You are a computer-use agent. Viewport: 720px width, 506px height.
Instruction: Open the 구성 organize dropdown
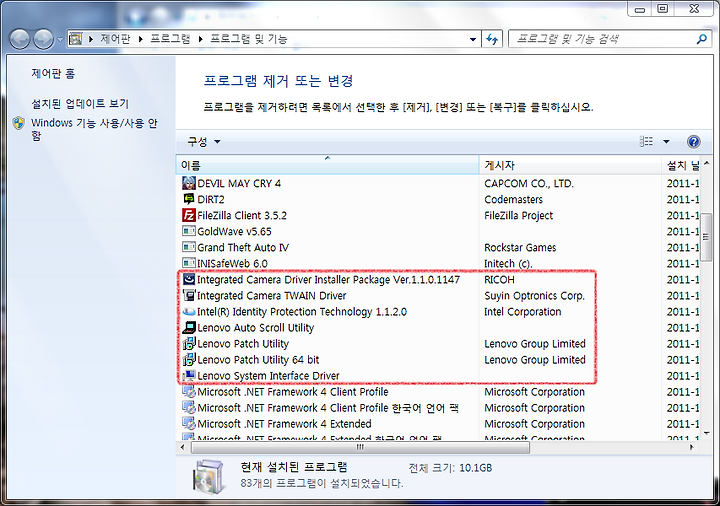click(203, 141)
